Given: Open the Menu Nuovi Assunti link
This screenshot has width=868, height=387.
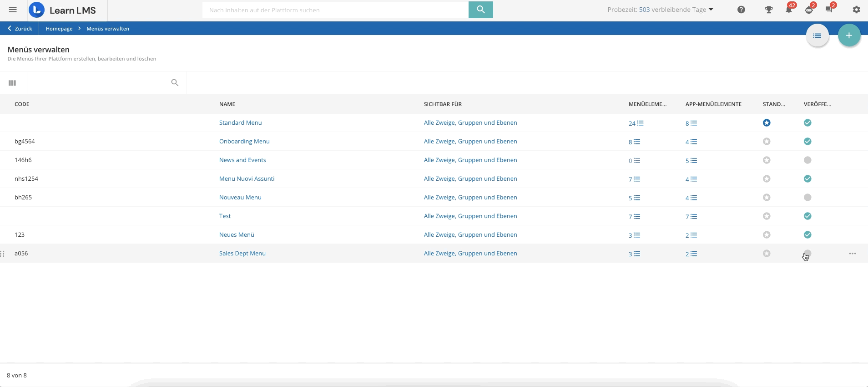Looking at the screenshot, I should click(247, 179).
